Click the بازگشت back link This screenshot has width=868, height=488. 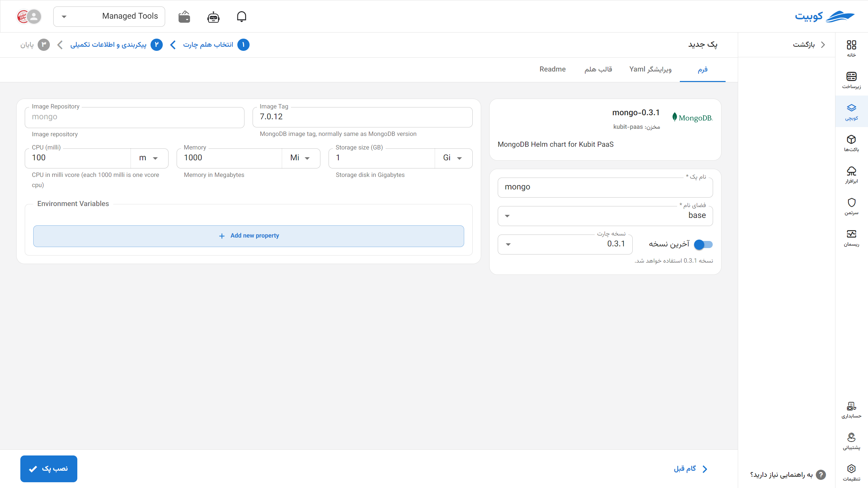(804, 45)
